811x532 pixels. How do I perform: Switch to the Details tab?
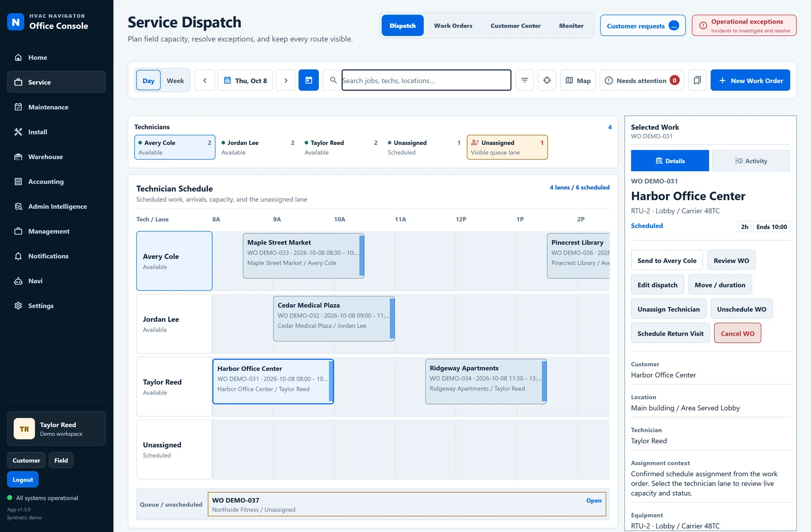[x=670, y=161]
